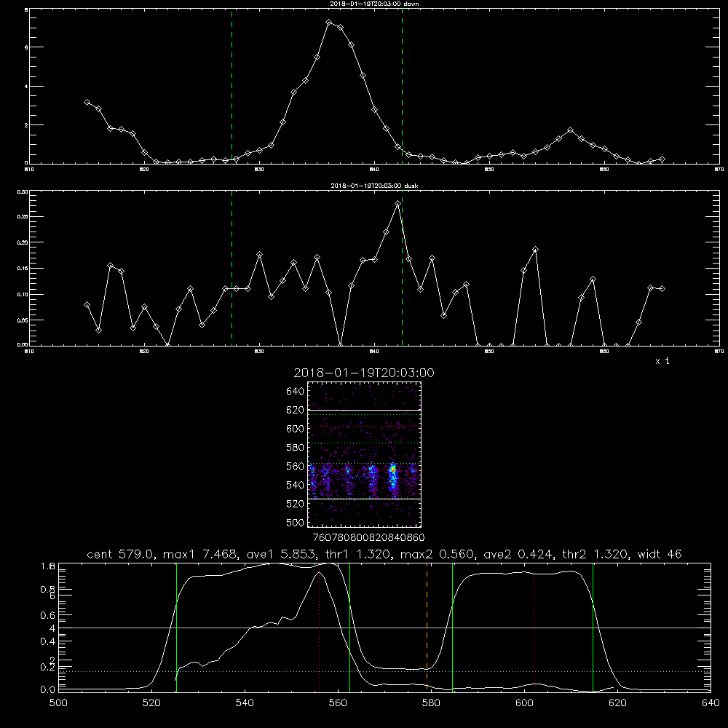Click the x-axis label '580' of the bottom plot

point(431,703)
